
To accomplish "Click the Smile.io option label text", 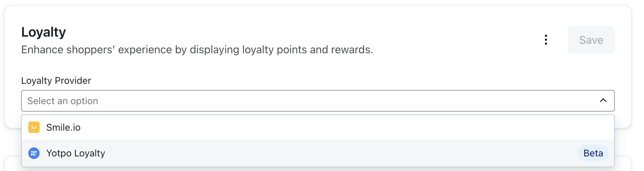I will click(63, 128).
